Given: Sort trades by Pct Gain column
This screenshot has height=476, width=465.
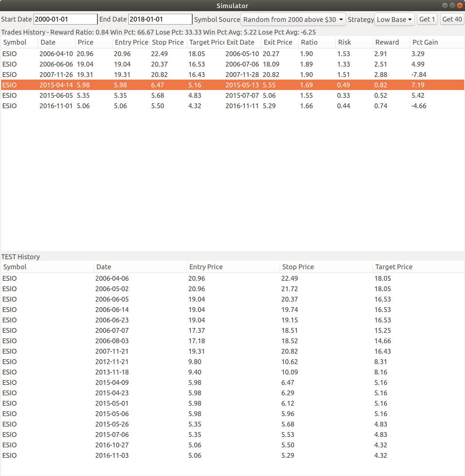Looking at the screenshot, I should tap(437, 42).
